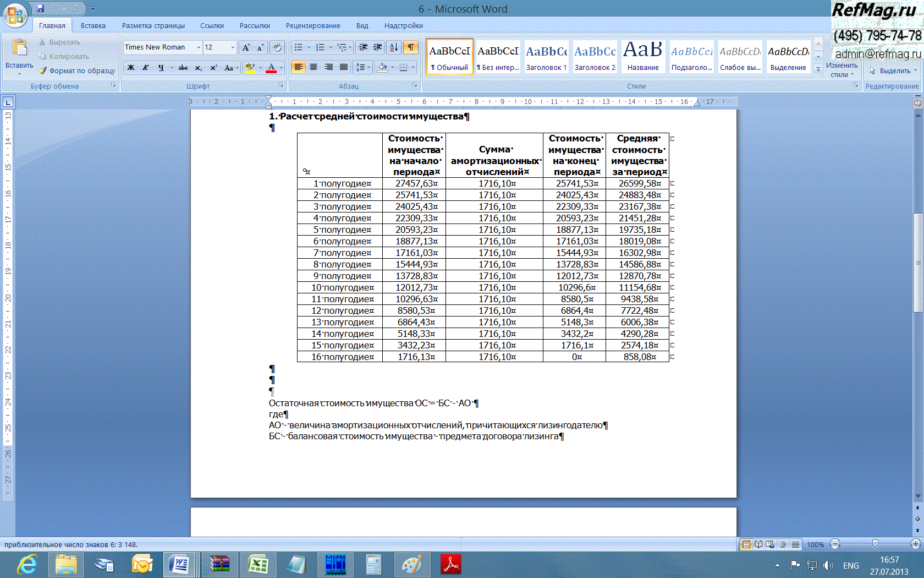Image resolution: width=924 pixels, height=578 pixels.
Task: Switch to Full Screen Reading view icon
Action: click(758, 544)
